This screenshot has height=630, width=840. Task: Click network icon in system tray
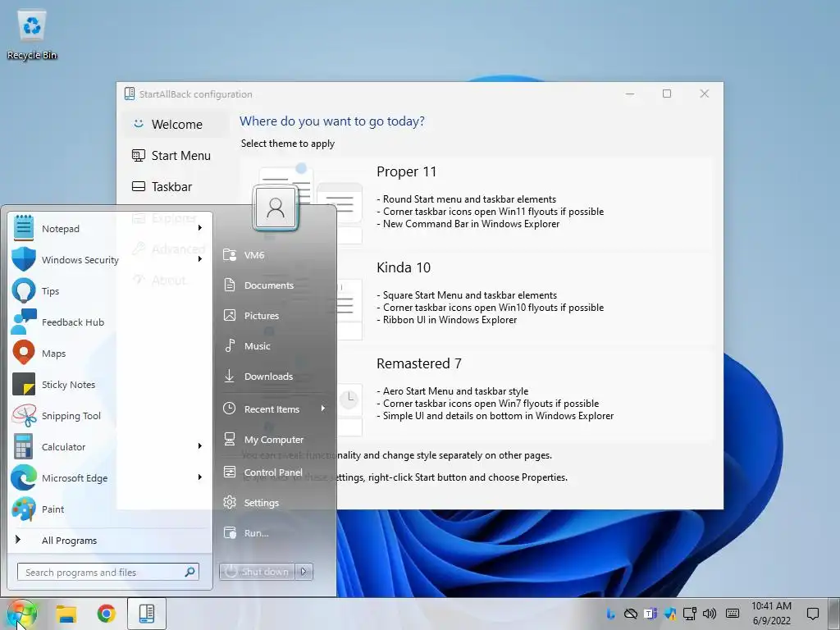pos(689,614)
